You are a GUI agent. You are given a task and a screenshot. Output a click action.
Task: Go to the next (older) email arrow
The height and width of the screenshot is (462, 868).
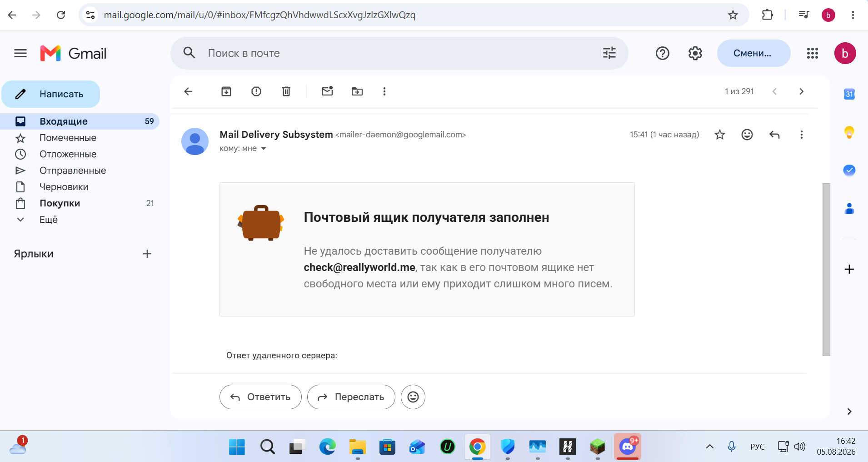click(x=802, y=91)
